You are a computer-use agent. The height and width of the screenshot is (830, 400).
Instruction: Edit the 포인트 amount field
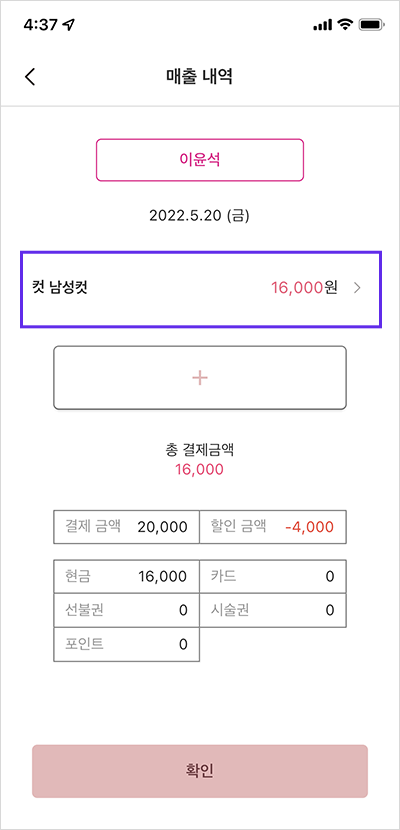tap(126, 644)
